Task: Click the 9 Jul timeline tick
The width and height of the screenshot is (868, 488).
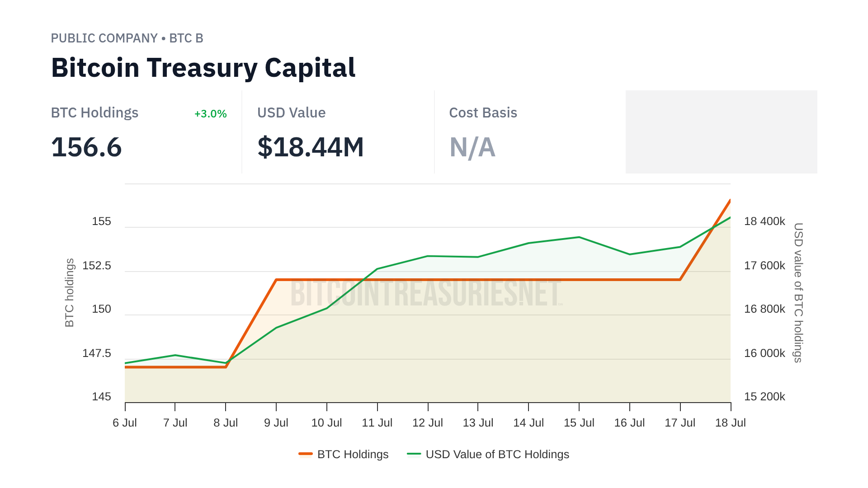Action: point(276,407)
